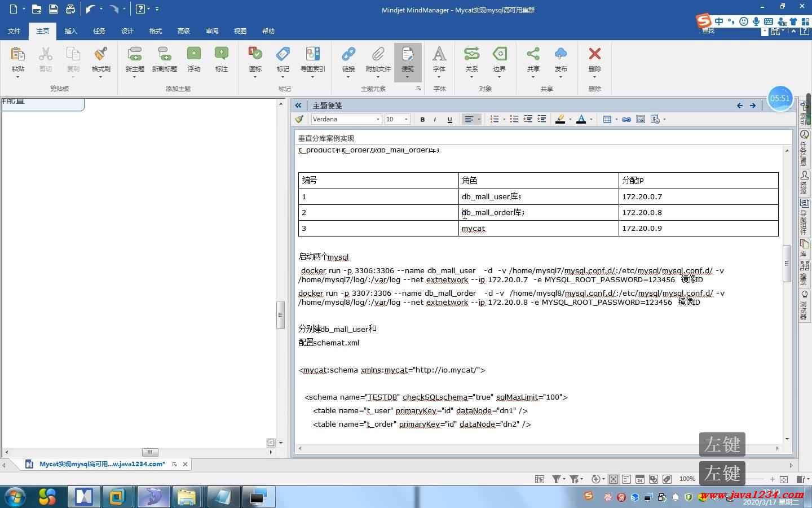Toggle the fit-map view button in status bar

613,479
